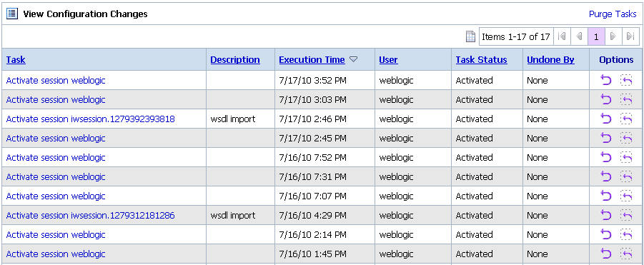Image resolution: width=644 pixels, height=265 pixels.
Task: Undo the task executed 7/16/10 7:52 PM
Action: point(606,158)
